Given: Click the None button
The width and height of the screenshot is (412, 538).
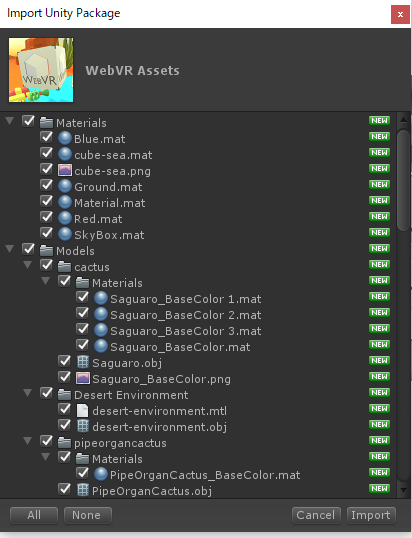Looking at the screenshot, I should click(x=87, y=515).
